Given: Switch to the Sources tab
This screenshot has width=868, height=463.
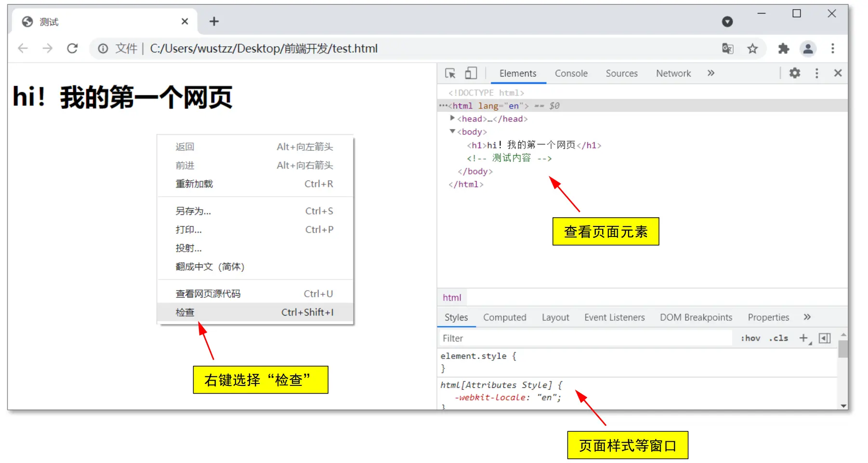Looking at the screenshot, I should pos(621,73).
